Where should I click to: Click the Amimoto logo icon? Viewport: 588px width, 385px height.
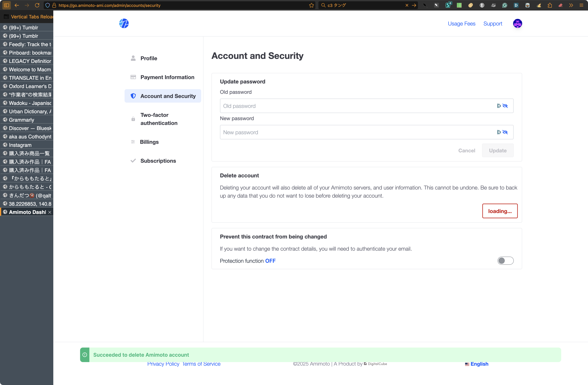tap(124, 24)
